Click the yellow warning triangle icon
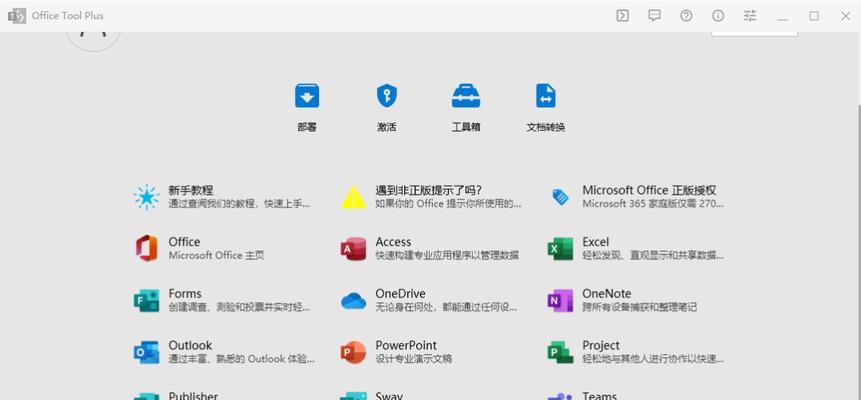Viewport: 861px width, 400px height. click(354, 197)
